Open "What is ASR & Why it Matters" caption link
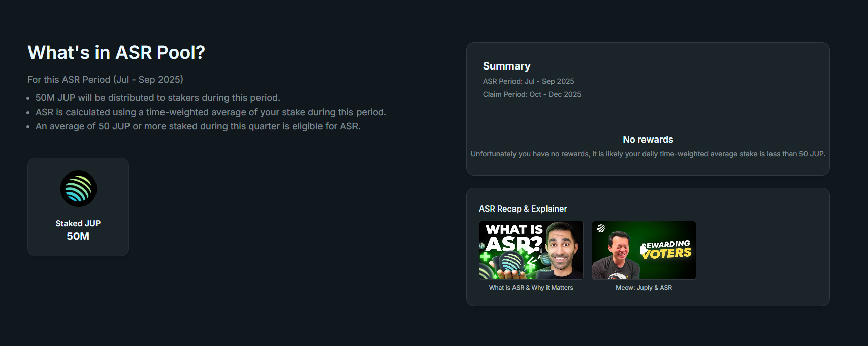The image size is (868, 346). (531, 288)
